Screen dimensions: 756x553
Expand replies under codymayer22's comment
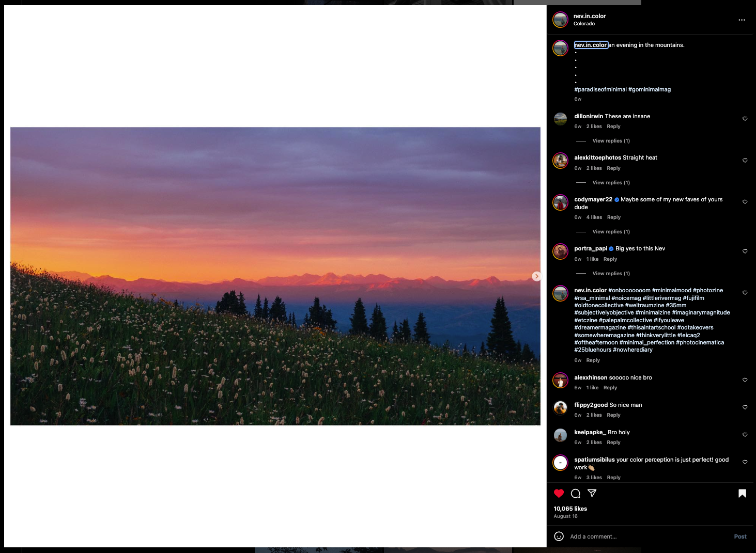point(611,232)
